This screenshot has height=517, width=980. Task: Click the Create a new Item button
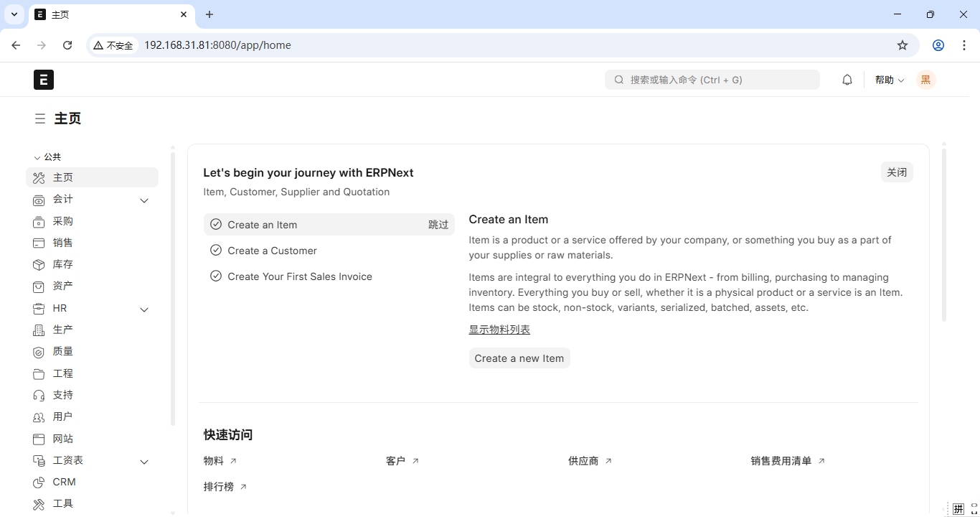519,358
